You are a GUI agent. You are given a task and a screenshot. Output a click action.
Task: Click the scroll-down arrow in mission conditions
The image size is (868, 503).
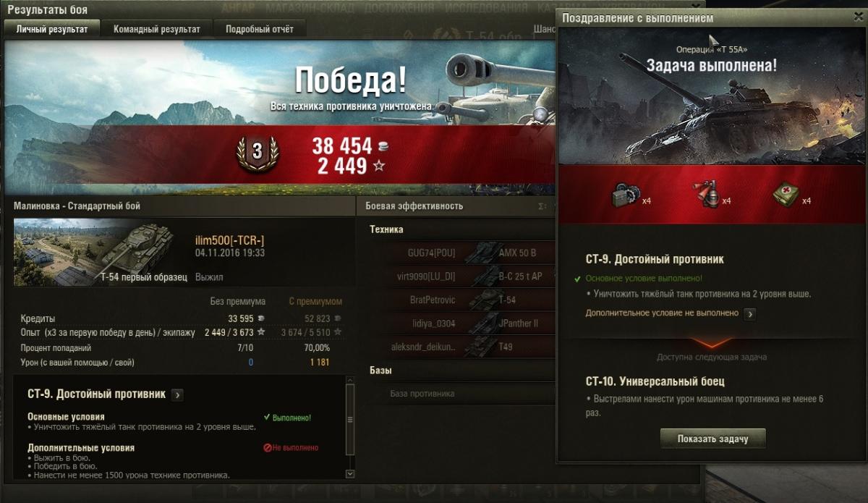pos(350,473)
